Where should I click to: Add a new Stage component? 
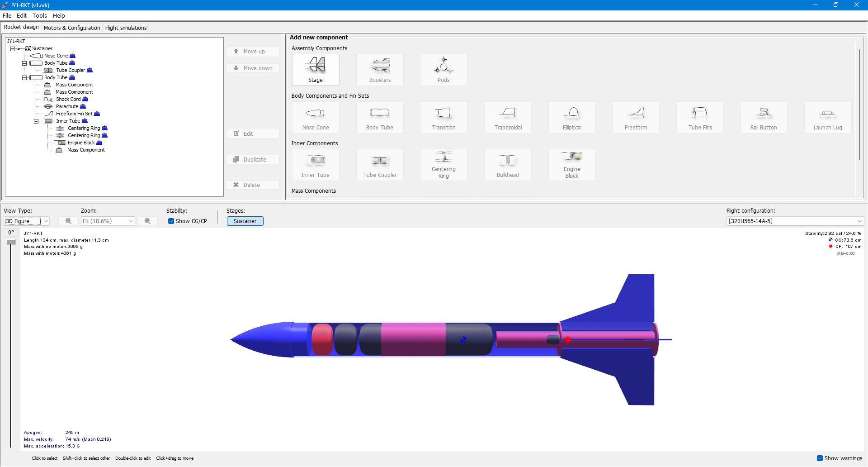[316, 70]
